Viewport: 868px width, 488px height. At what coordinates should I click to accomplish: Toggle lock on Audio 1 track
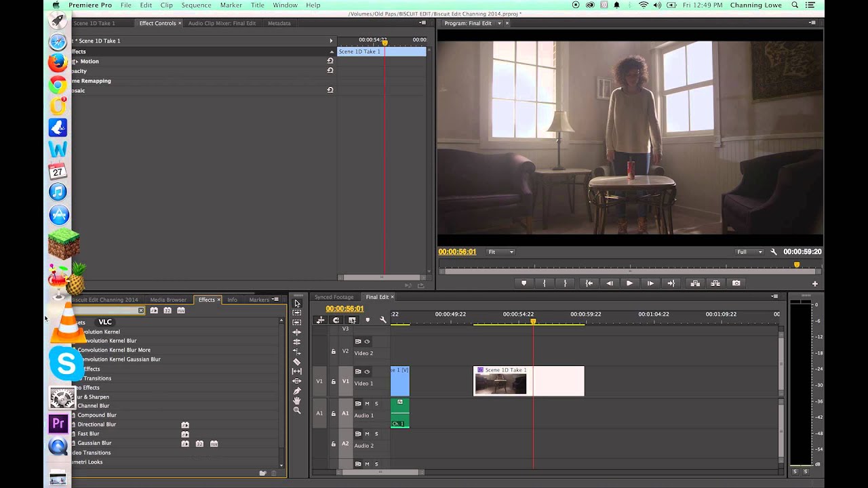333,413
